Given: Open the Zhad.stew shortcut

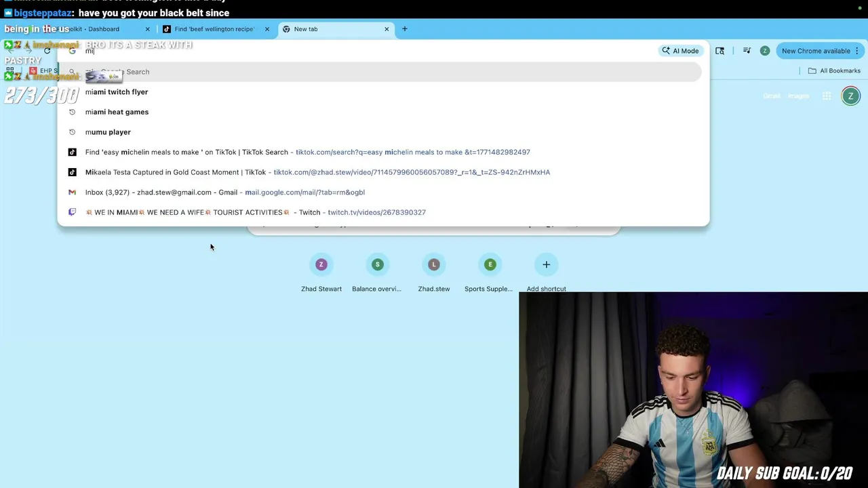Looking at the screenshot, I should [434, 273].
